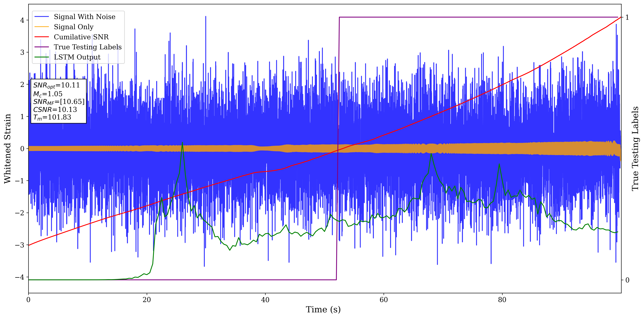Screen dimensions: 644x318
Task: Click the blue Signal With Noise legend line
Action: pos(42,17)
